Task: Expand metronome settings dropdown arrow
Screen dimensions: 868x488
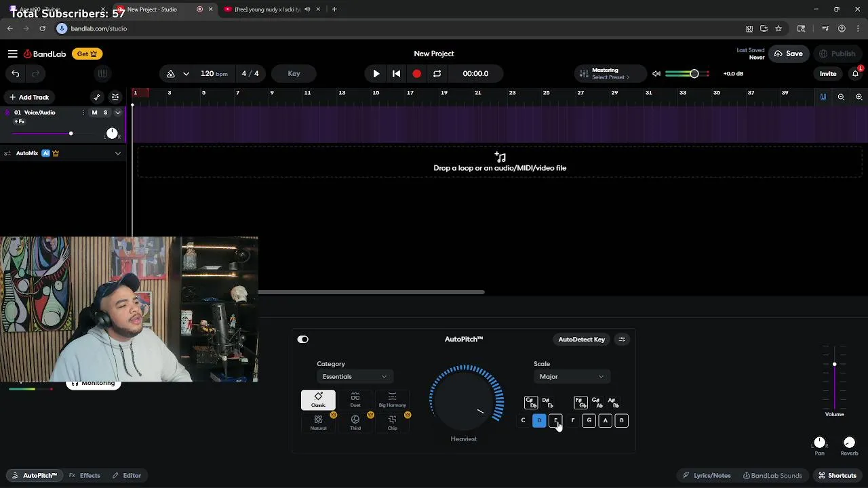Action: (186, 73)
